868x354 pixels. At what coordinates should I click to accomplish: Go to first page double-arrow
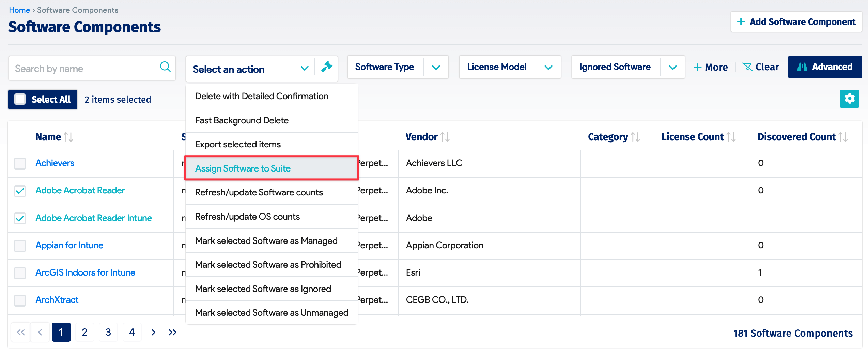[x=21, y=332]
